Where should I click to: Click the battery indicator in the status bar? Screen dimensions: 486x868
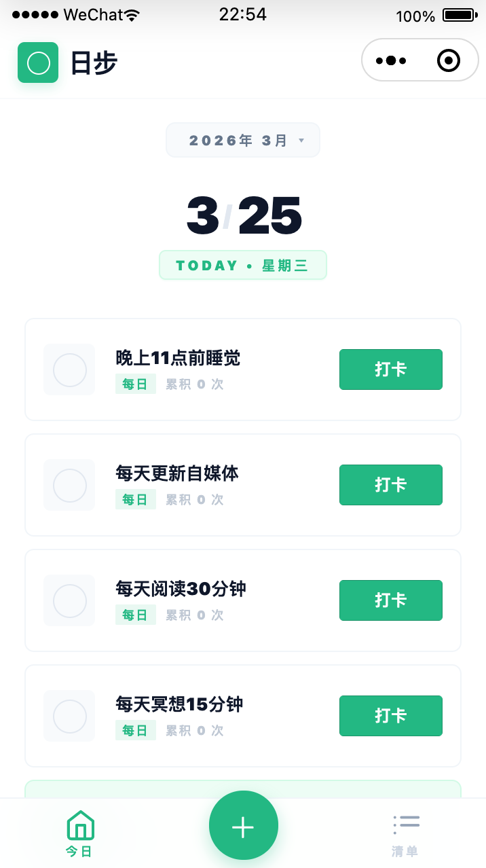[458, 15]
